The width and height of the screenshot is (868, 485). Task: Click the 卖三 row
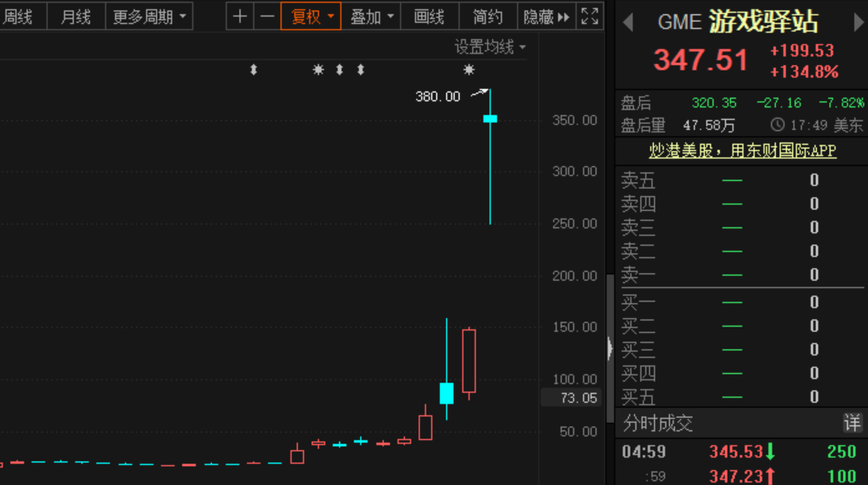point(742,228)
